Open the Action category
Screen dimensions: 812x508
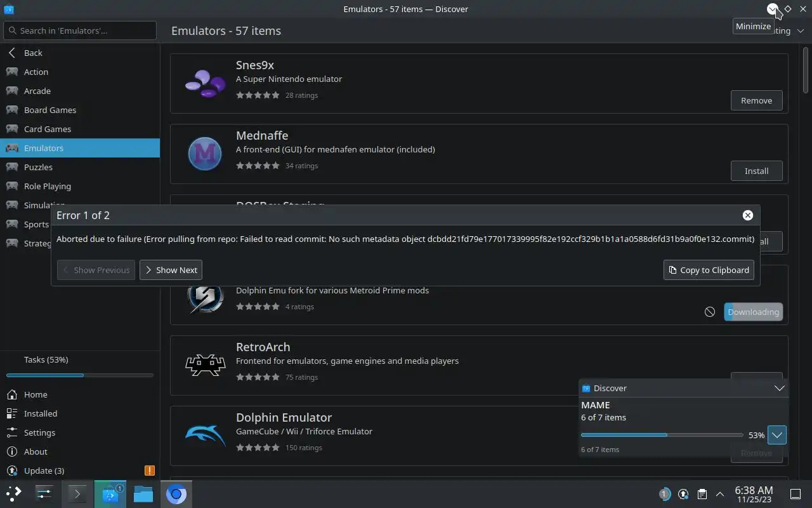pyautogui.click(x=80, y=72)
